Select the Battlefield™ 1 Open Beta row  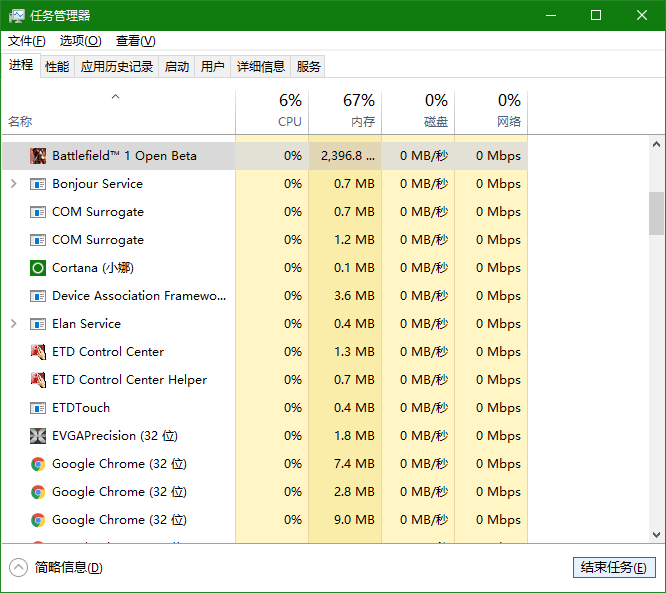tap(265, 156)
